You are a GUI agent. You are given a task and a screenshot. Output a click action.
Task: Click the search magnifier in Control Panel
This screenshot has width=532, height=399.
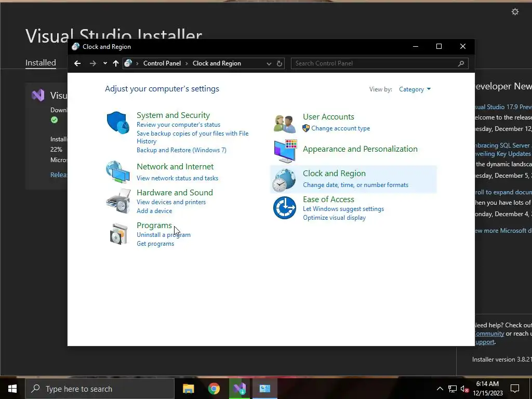point(461,63)
